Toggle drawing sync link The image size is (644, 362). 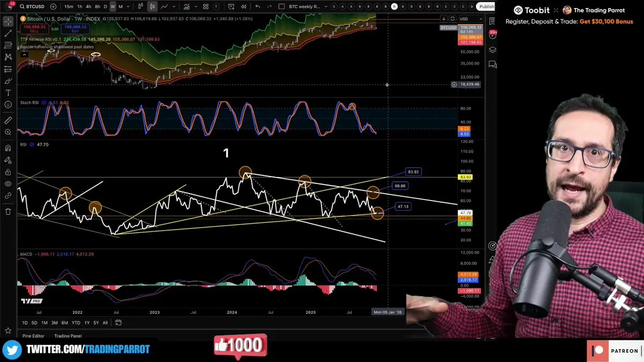pyautogui.click(x=8, y=196)
